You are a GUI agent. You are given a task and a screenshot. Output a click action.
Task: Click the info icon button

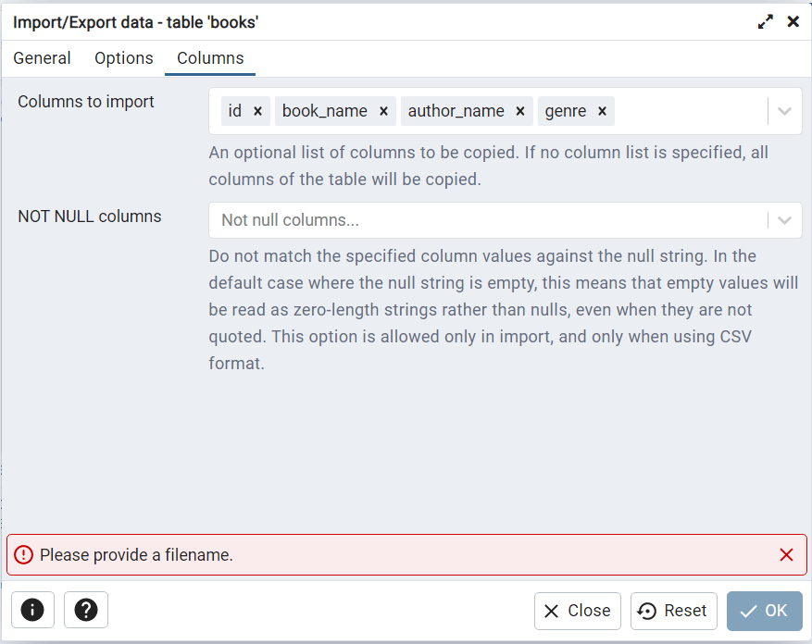pos(32,611)
